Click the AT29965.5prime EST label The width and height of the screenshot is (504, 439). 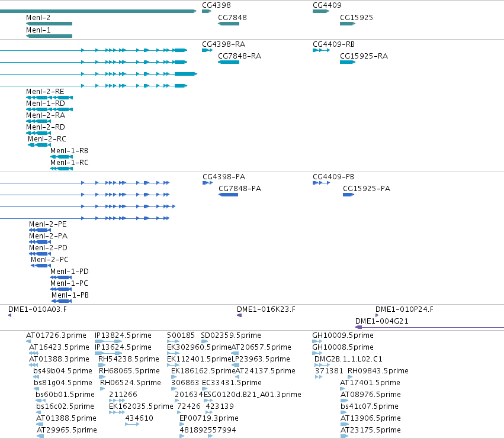67,430
